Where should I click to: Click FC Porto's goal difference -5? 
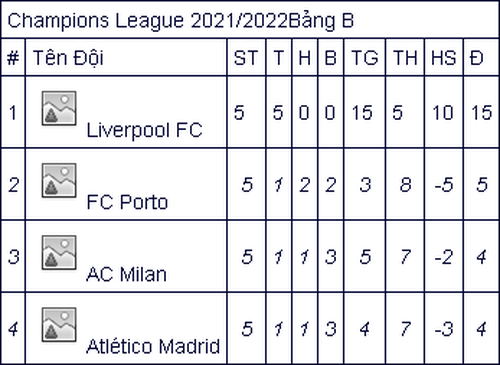click(x=444, y=185)
